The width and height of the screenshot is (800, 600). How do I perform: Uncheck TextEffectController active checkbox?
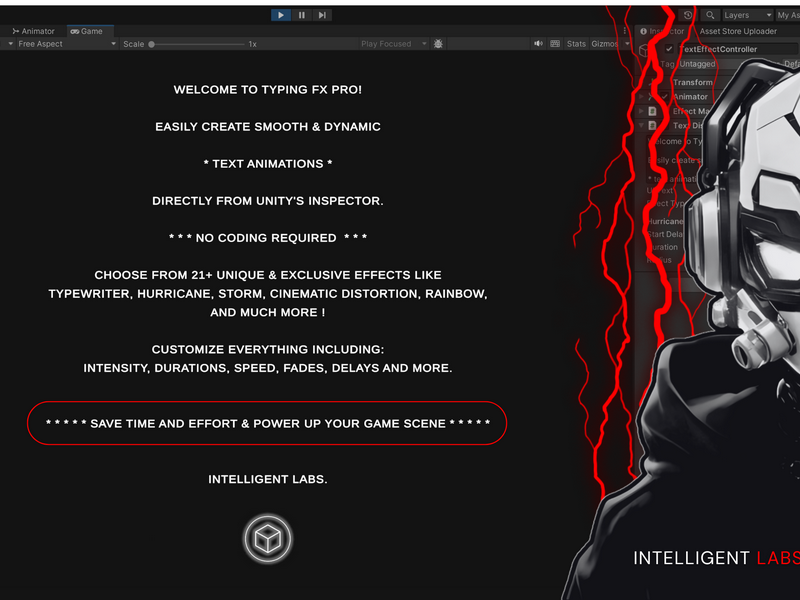(x=669, y=49)
